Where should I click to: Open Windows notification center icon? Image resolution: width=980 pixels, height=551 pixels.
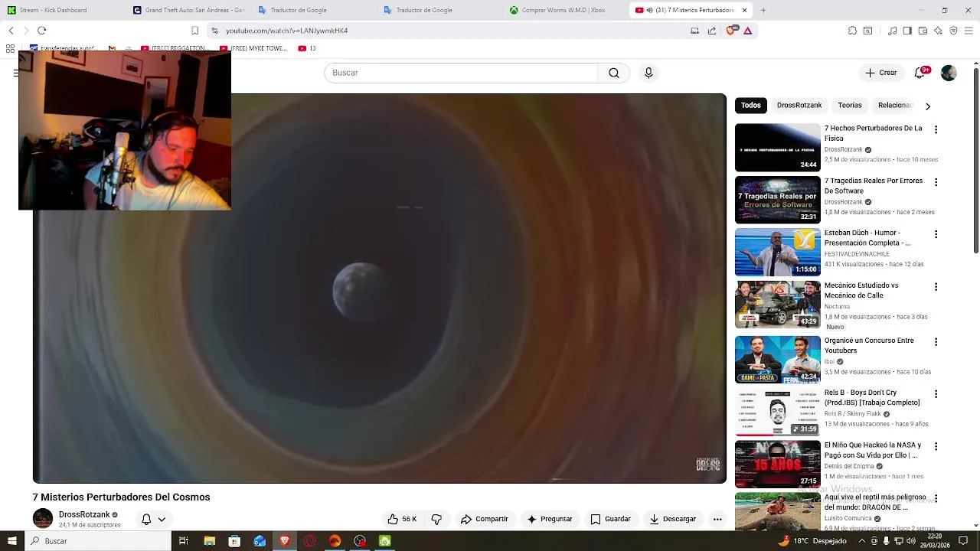click(963, 541)
